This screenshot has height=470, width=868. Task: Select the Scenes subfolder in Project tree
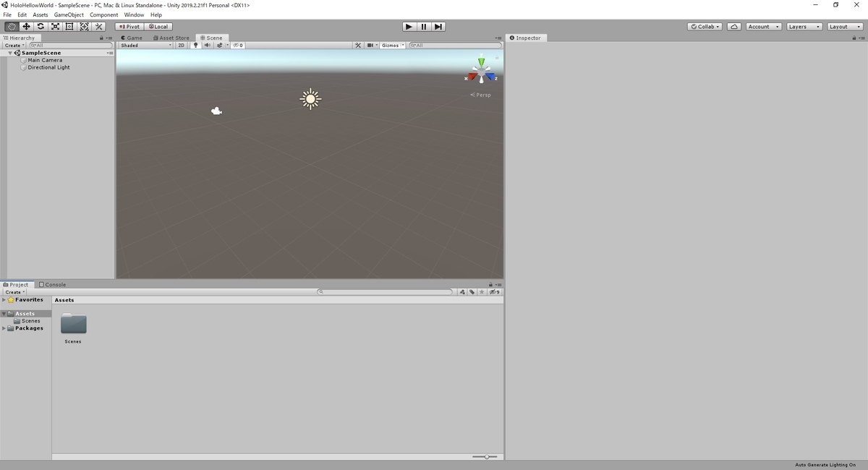coord(30,321)
